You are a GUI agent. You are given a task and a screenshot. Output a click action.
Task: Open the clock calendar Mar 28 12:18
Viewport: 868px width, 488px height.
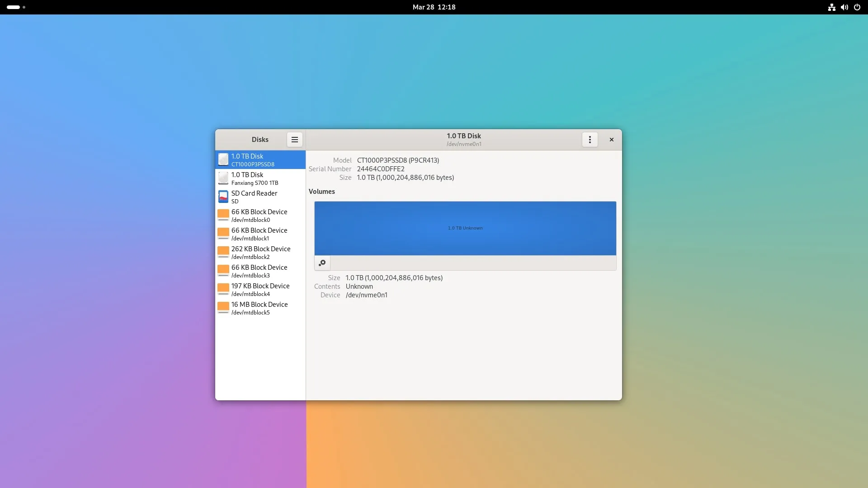pyautogui.click(x=434, y=7)
